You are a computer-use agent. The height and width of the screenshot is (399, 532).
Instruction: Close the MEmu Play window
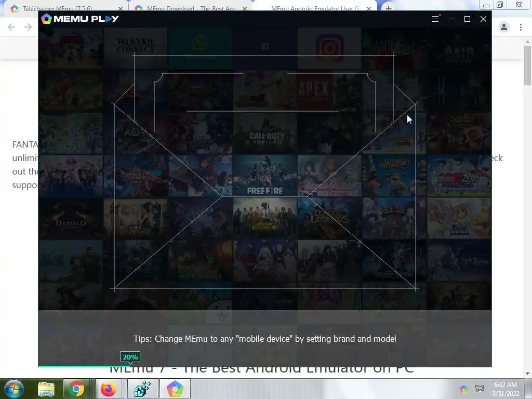(x=483, y=19)
